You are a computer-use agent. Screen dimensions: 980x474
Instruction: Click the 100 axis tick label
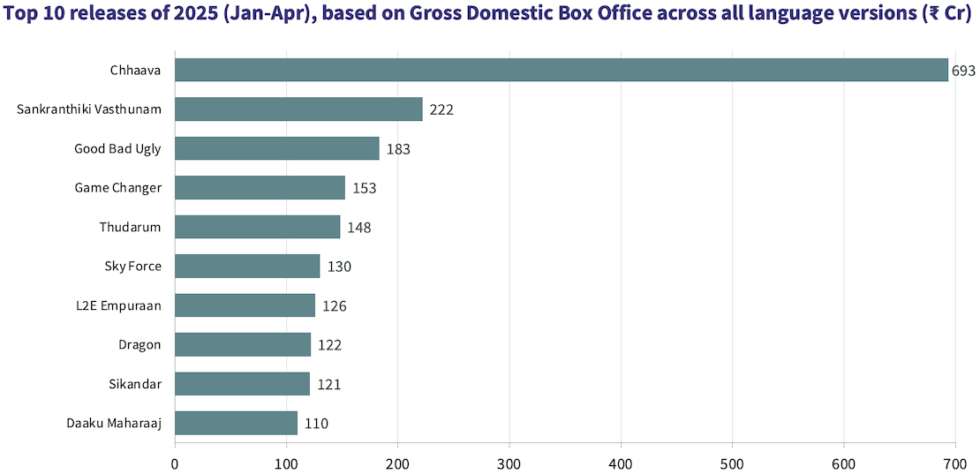click(x=286, y=463)
